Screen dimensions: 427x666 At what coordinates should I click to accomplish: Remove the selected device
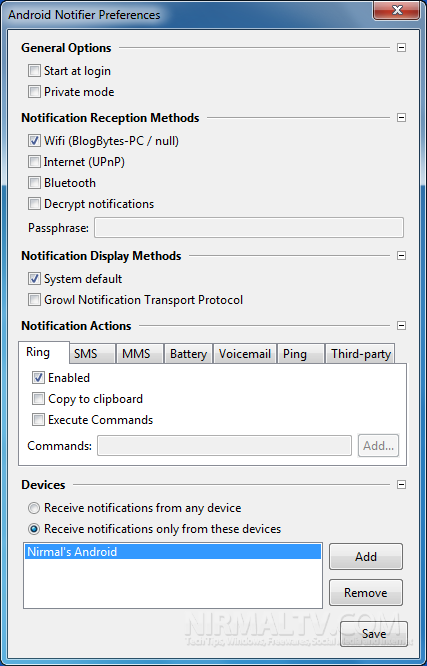tap(366, 593)
